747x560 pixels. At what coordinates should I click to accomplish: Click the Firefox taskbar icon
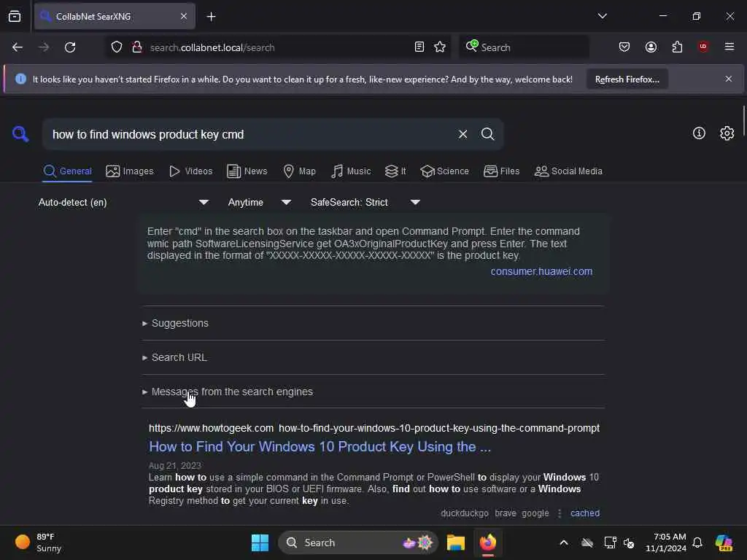tap(488, 542)
